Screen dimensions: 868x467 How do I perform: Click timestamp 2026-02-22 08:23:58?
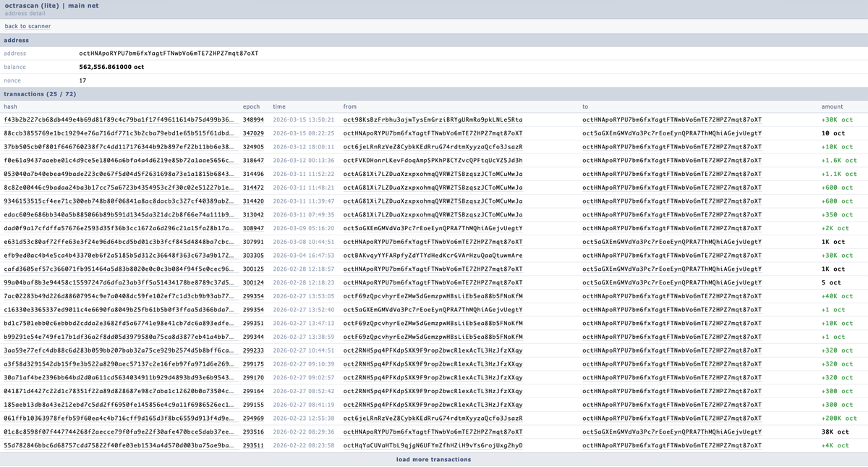304,445
